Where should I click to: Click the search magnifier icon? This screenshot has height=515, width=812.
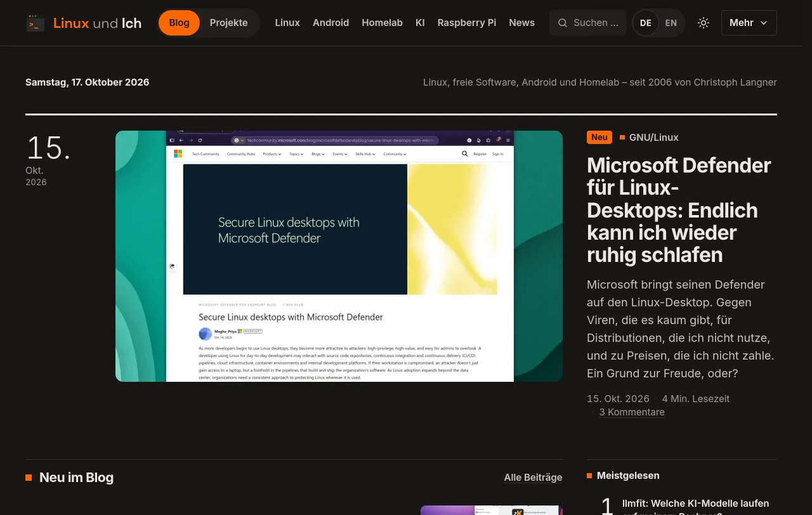pyautogui.click(x=562, y=23)
